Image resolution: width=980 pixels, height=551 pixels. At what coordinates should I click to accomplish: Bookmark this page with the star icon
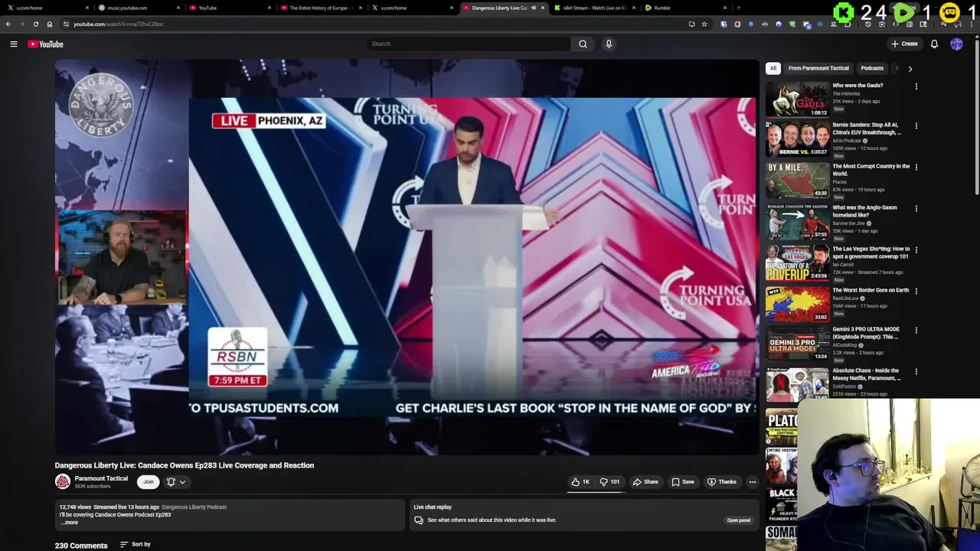[x=704, y=24]
